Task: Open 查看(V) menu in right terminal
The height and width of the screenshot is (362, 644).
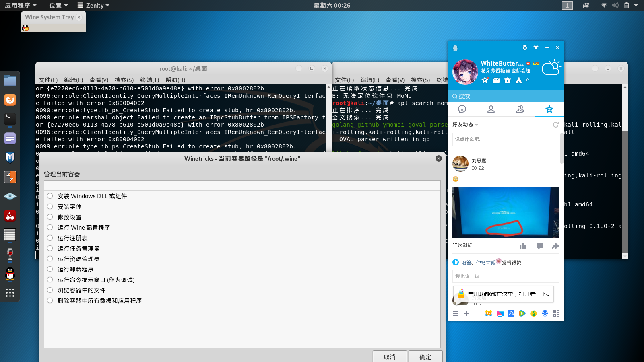Action: pyautogui.click(x=395, y=80)
